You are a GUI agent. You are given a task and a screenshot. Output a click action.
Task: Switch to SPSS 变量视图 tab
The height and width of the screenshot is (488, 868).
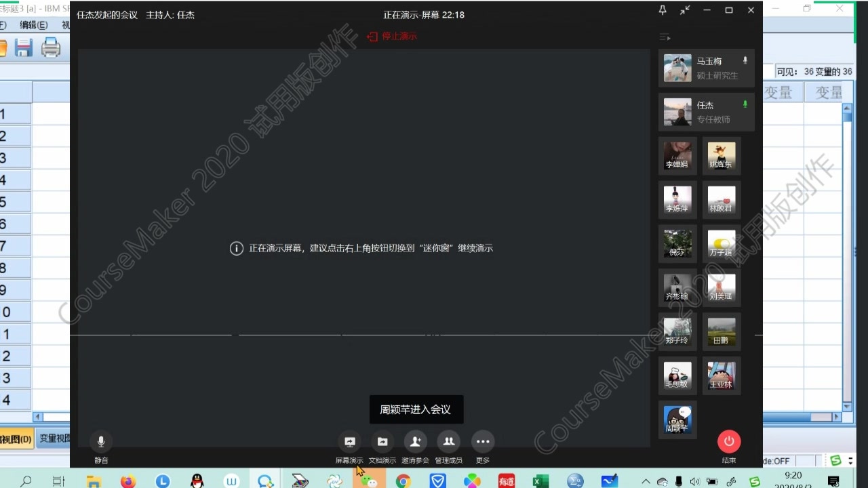point(54,439)
